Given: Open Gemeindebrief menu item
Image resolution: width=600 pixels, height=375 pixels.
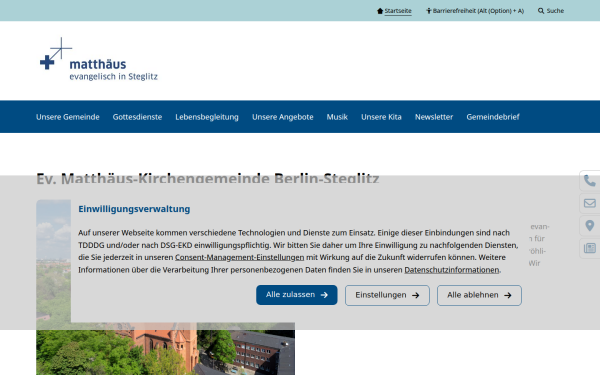Looking at the screenshot, I should coord(493,117).
